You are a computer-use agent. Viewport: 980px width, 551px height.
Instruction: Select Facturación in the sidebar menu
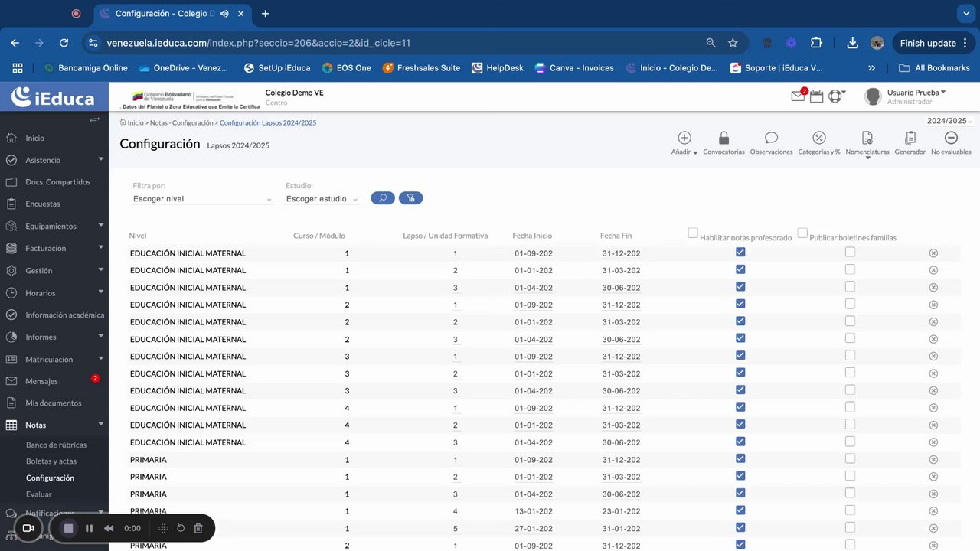point(46,249)
